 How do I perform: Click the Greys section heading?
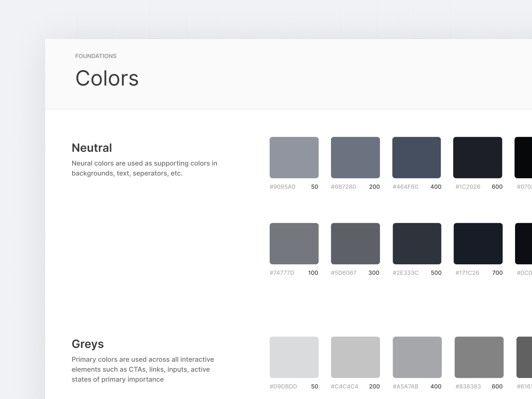(x=87, y=344)
